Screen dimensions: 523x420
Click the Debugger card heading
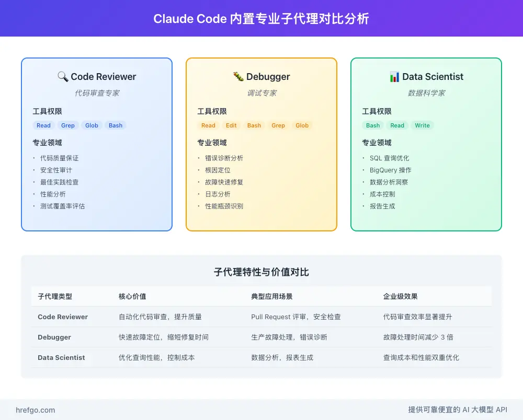tap(268, 77)
